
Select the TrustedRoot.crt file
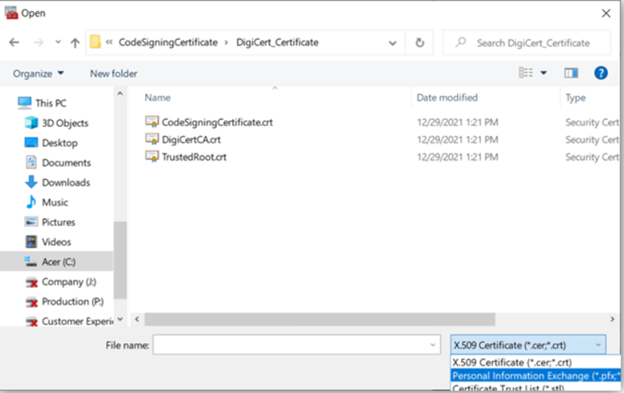pos(194,157)
